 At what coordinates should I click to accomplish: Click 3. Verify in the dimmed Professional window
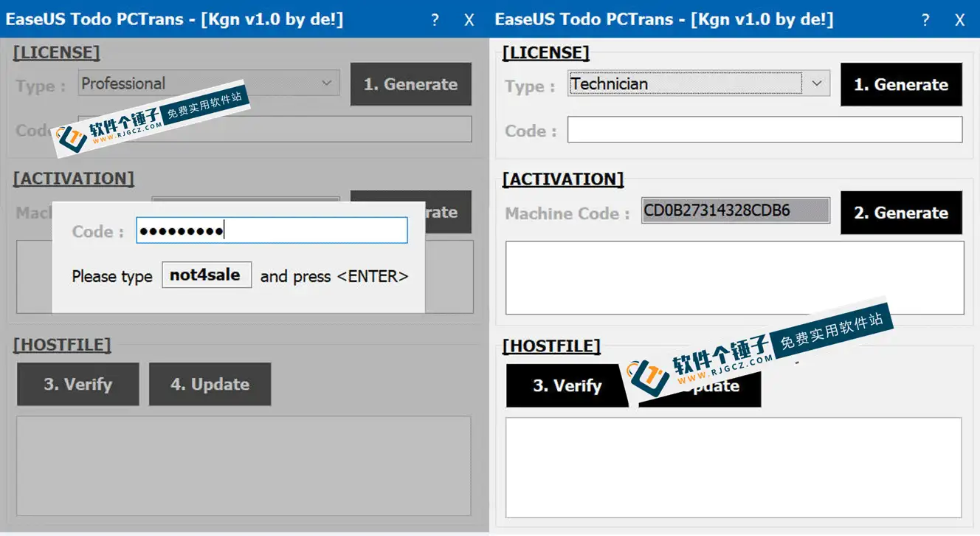point(77,384)
